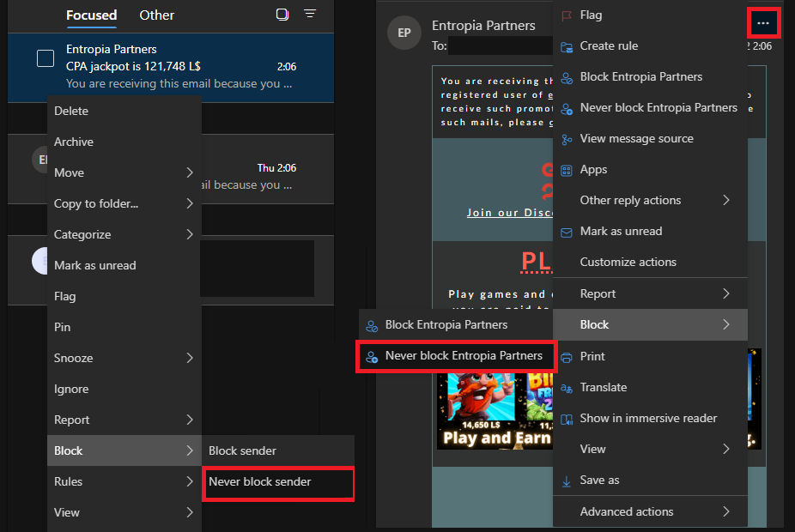
Task: Click the Block Entropia Partners icon in main menu
Action: click(x=567, y=77)
